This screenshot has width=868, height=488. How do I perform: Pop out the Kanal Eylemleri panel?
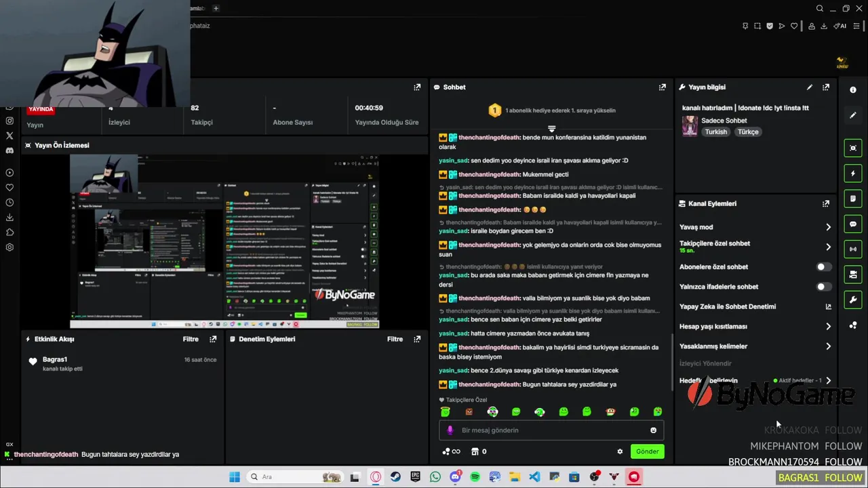(x=826, y=203)
